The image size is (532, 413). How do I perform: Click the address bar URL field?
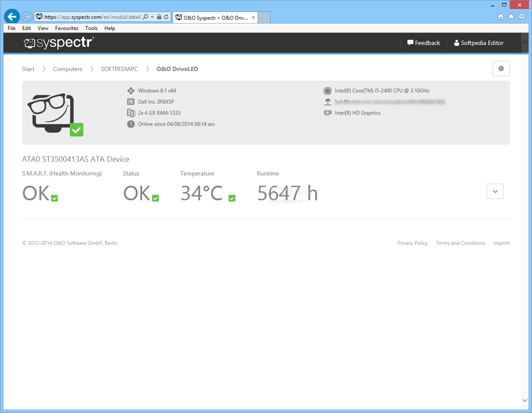click(92, 17)
